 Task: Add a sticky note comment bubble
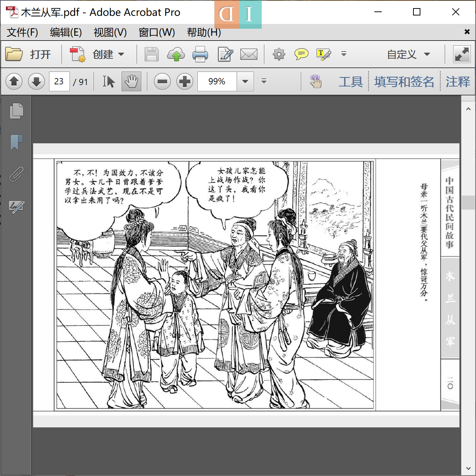(302, 54)
